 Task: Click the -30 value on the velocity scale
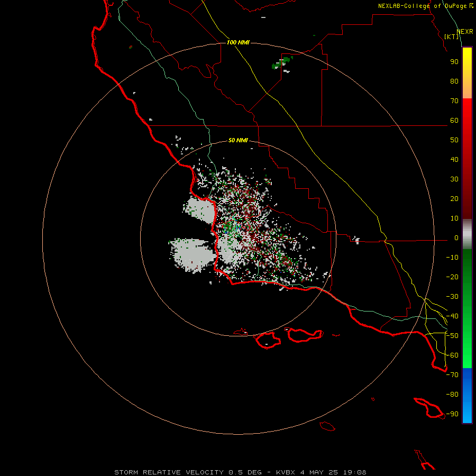452,297
